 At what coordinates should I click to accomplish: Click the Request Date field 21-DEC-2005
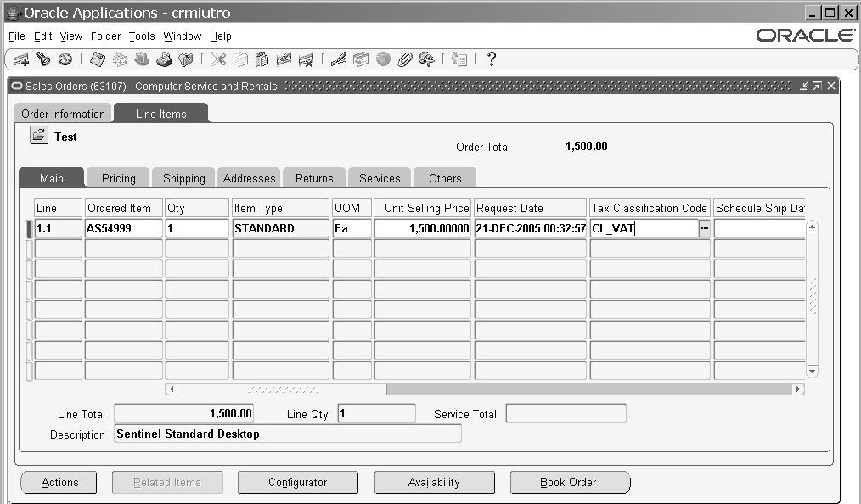tap(531, 228)
